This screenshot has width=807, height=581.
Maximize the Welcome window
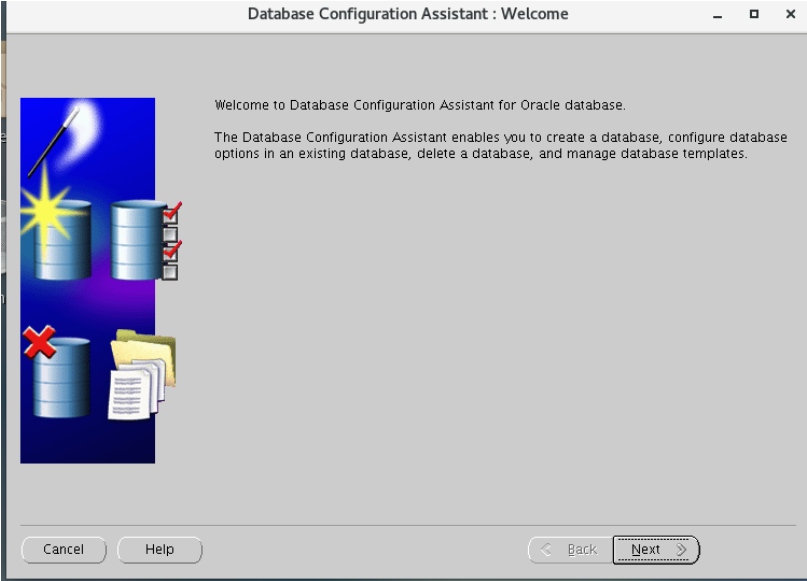[x=754, y=14]
